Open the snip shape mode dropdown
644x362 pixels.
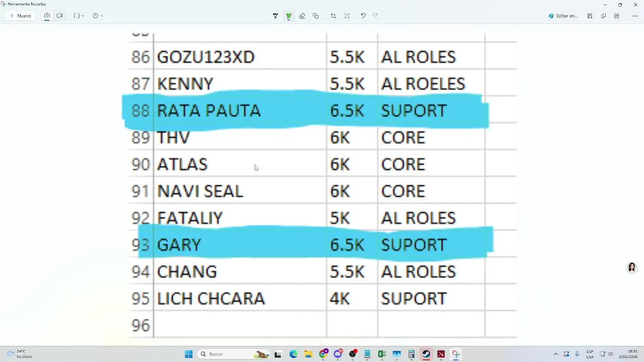[x=79, y=16]
